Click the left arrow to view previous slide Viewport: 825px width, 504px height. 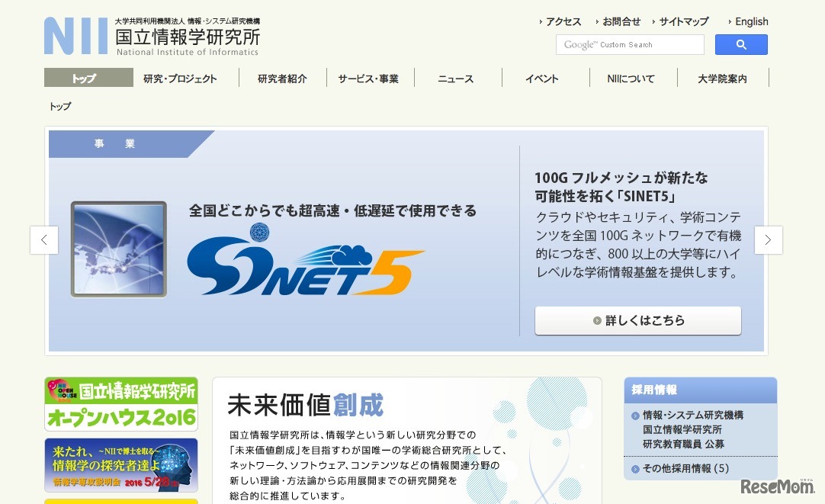click(x=44, y=239)
